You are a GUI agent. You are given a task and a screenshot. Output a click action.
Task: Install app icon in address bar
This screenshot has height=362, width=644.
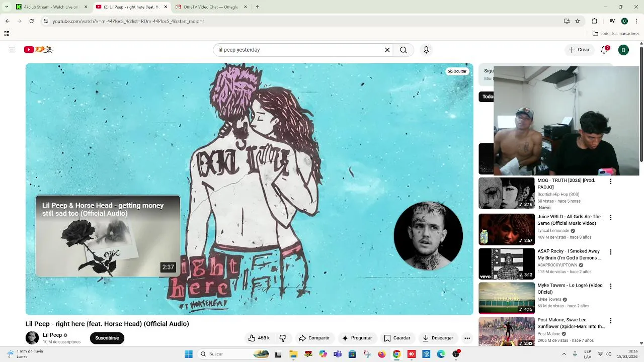567,21
